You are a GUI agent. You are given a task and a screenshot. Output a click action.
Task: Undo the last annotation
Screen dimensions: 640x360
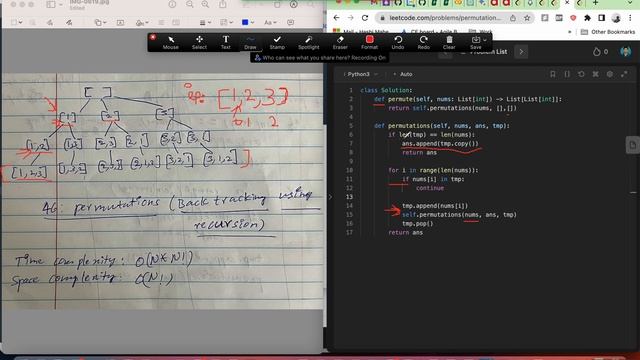click(x=398, y=42)
